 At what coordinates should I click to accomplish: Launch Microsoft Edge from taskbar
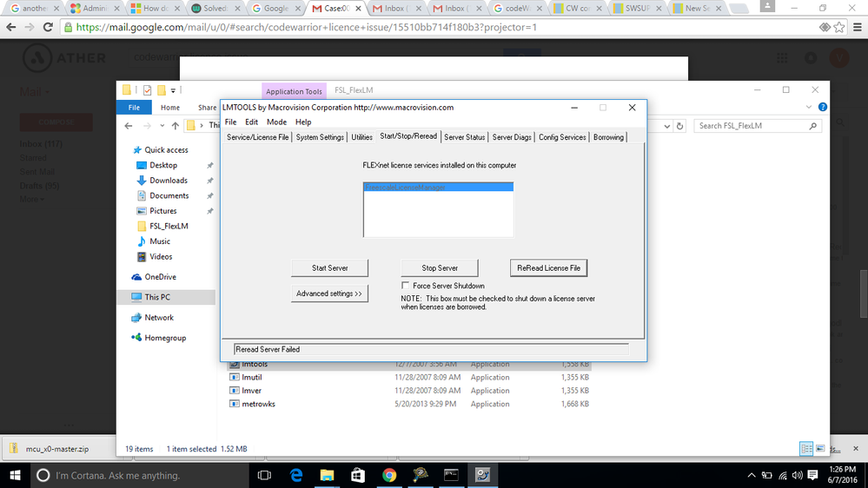click(x=296, y=475)
